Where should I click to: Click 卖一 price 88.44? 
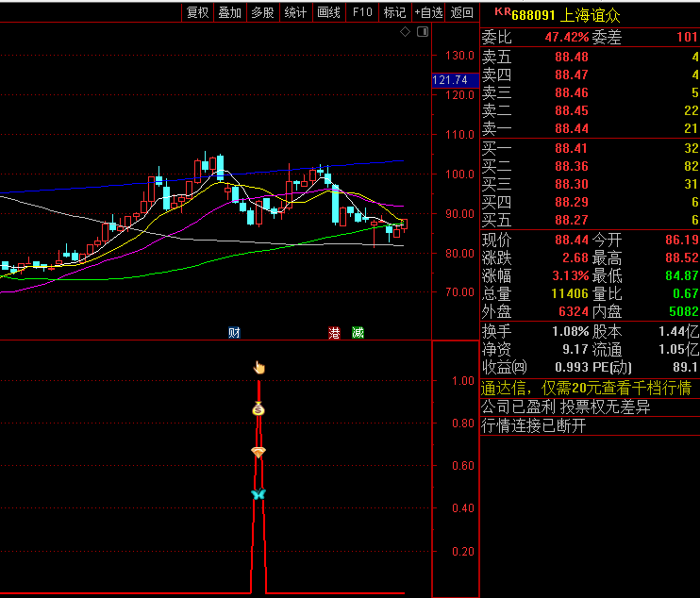pos(572,128)
